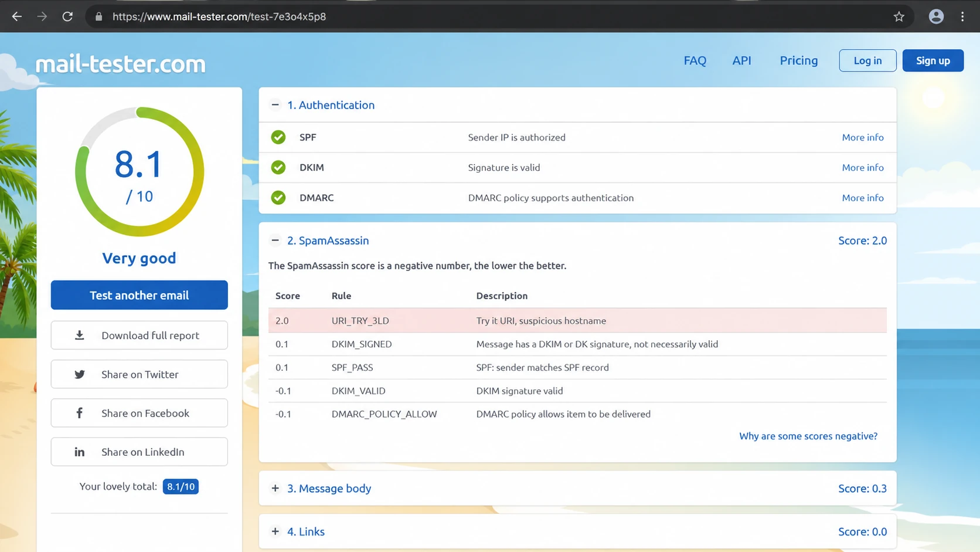Click the 1. Authentication heading

[x=331, y=105]
